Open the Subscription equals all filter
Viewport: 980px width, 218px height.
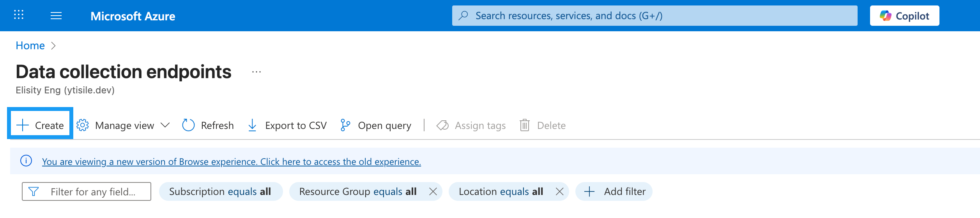(x=221, y=191)
